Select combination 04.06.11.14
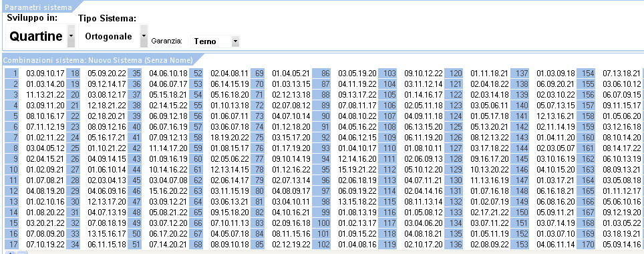Screen dimensions: 644x254 click(556, 245)
